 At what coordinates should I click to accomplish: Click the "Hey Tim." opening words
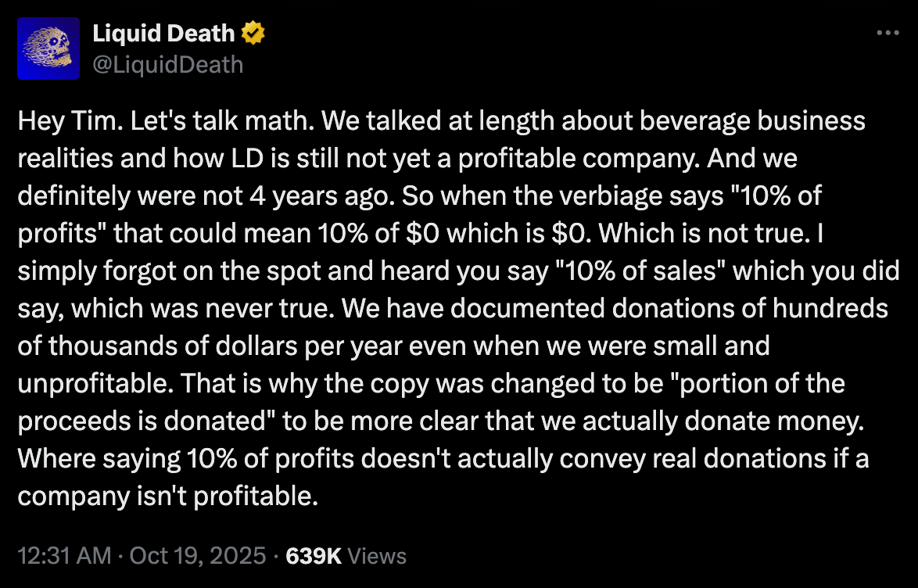[x=70, y=121]
